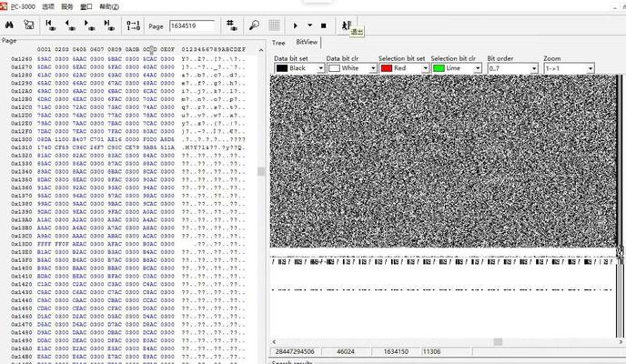The height and width of the screenshot is (364, 626).
Task: Go to last page arrow icon
Action: pyautogui.click(x=108, y=25)
